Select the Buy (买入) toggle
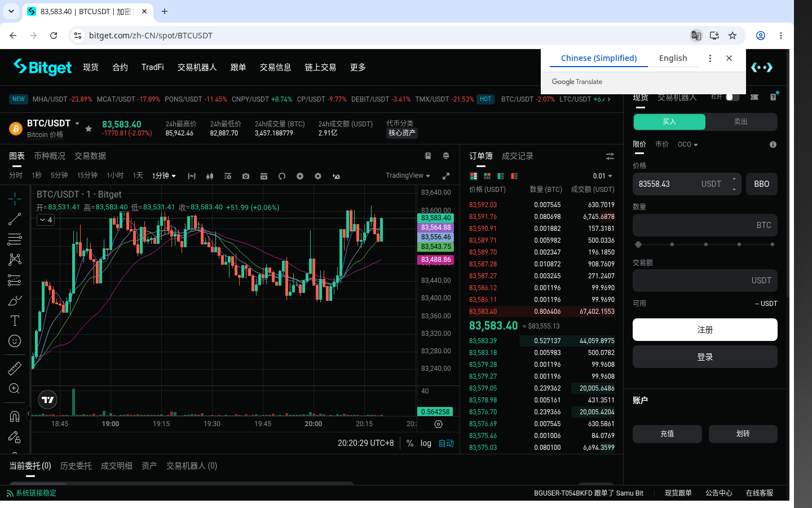 [669, 122]
